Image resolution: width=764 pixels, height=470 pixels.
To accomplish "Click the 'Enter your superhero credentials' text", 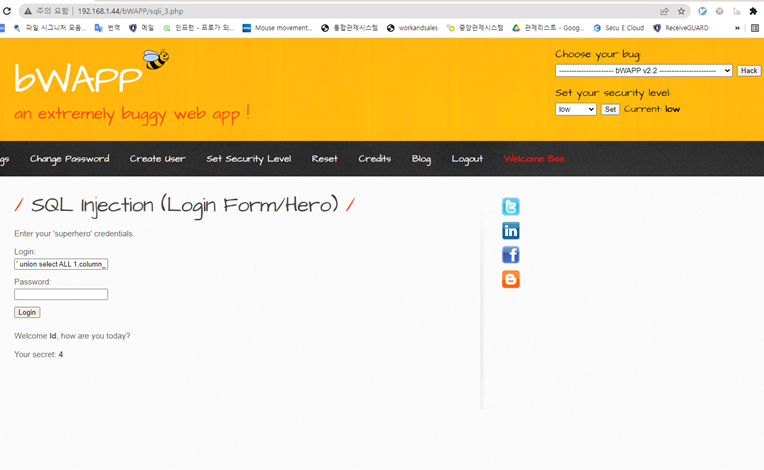I will point(74,234).
